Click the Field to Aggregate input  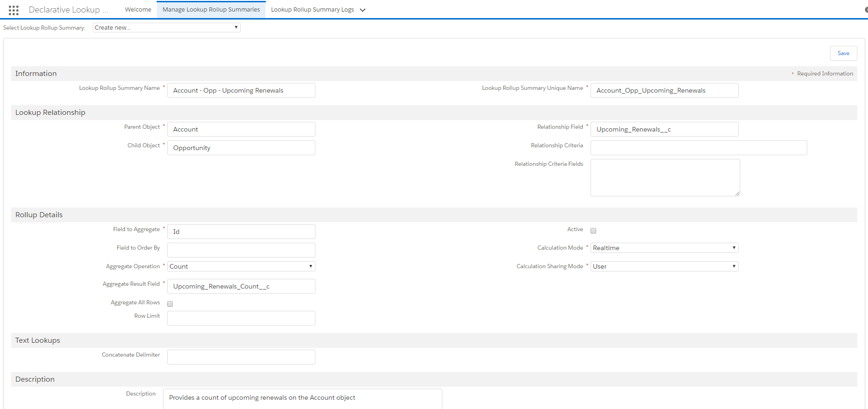point(241,232)
